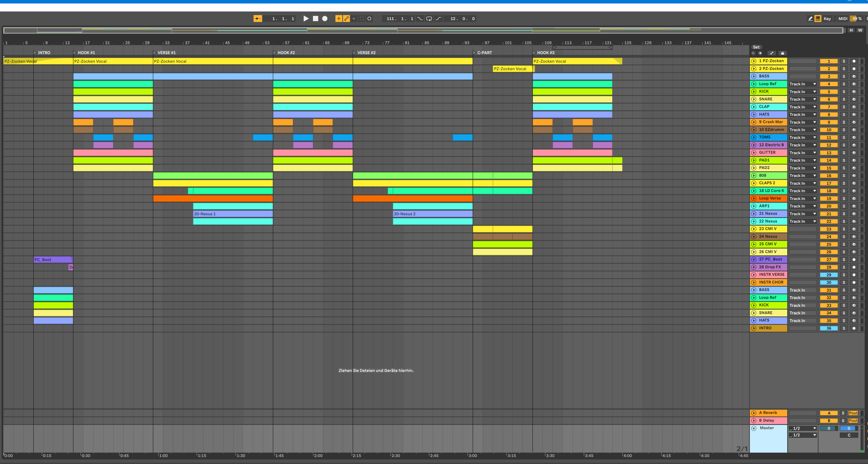Image resolution: width=868 pixels, height=464 pixels.
Task: Arm track 1 PZ-Zocken for recording
Action: pyautogui.click(x=854, y=61)
